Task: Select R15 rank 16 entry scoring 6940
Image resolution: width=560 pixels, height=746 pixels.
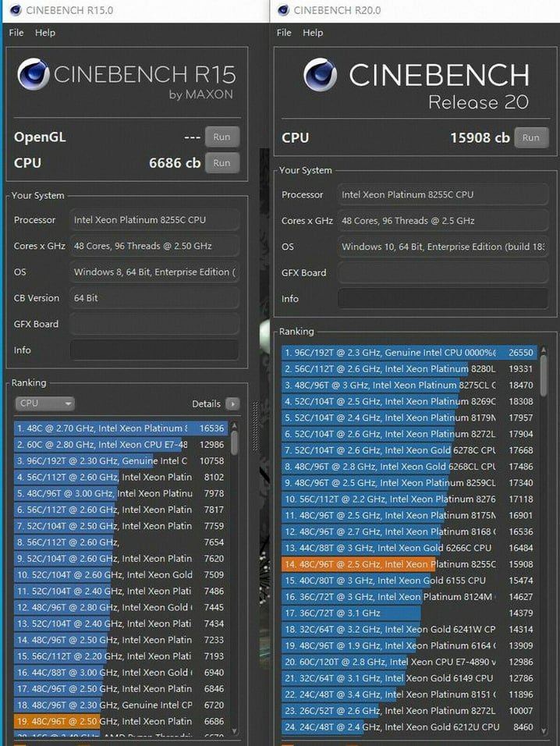Action: [121, 672]
